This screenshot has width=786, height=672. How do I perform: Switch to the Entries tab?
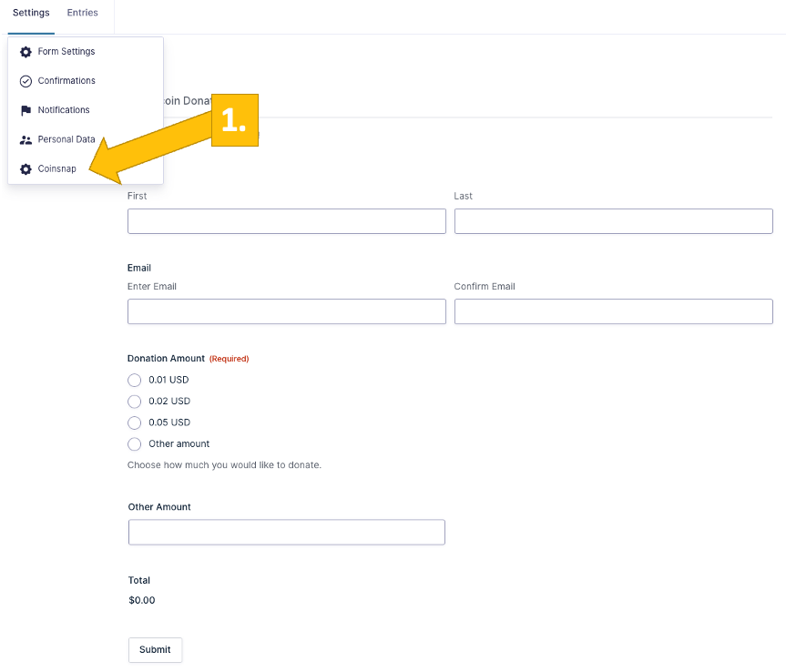[82, 13]
